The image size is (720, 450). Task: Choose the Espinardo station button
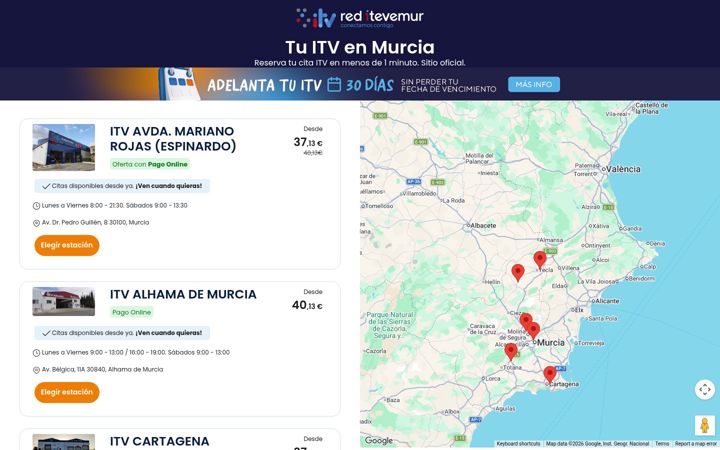(67, 245)
